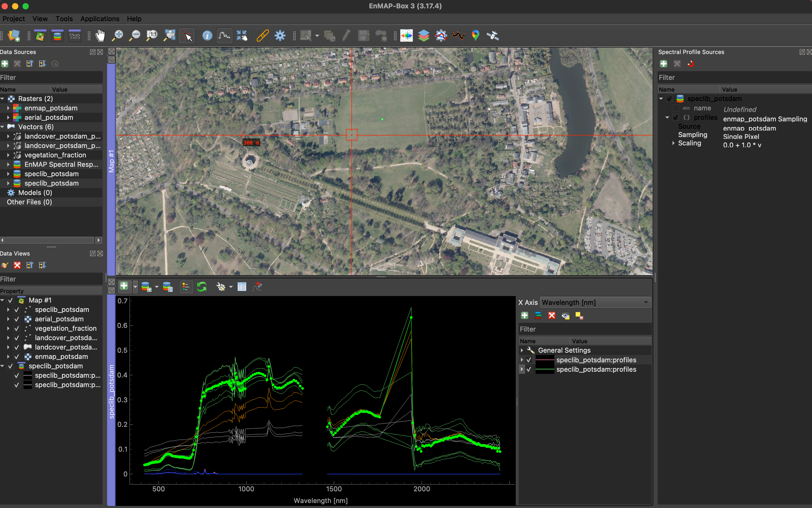Add profile visualization green plus icon
812x508 pixels.
525,315
